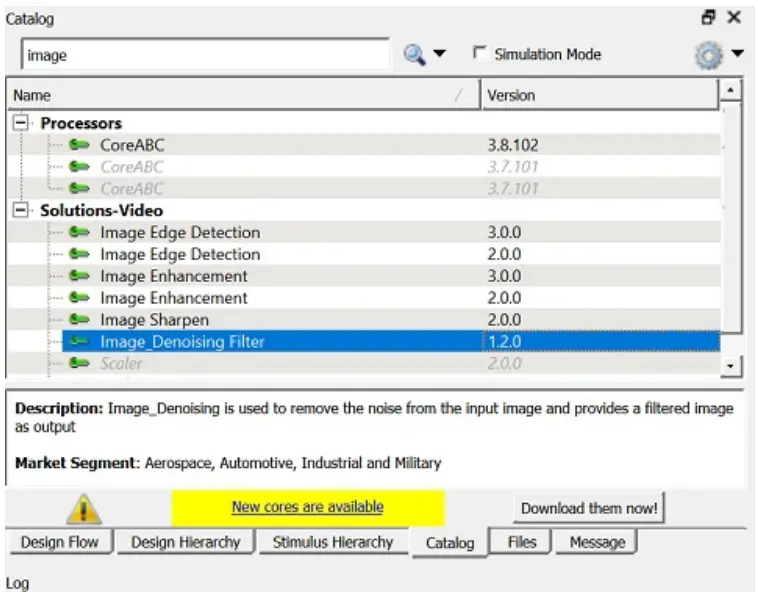Collapse the Solutions-Video group
Viewport: 758px width, 592px height.
pyautogui.click(x=20, y=211)
